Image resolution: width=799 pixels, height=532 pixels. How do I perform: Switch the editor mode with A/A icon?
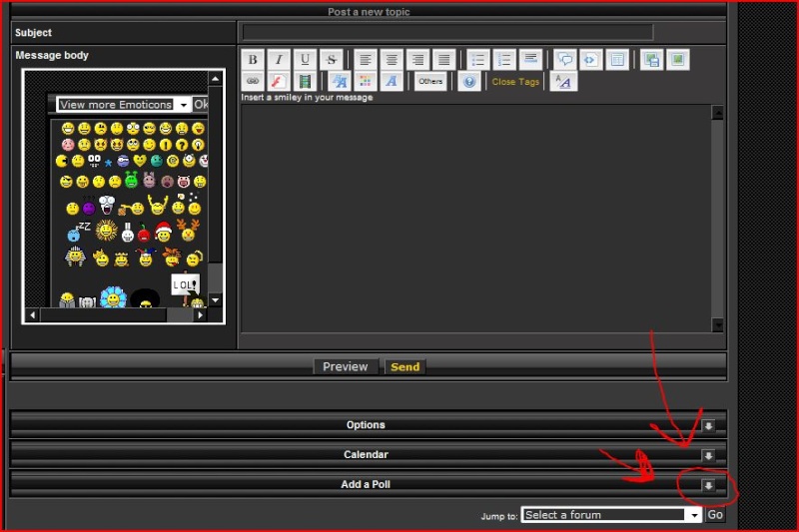click(563, 81)
